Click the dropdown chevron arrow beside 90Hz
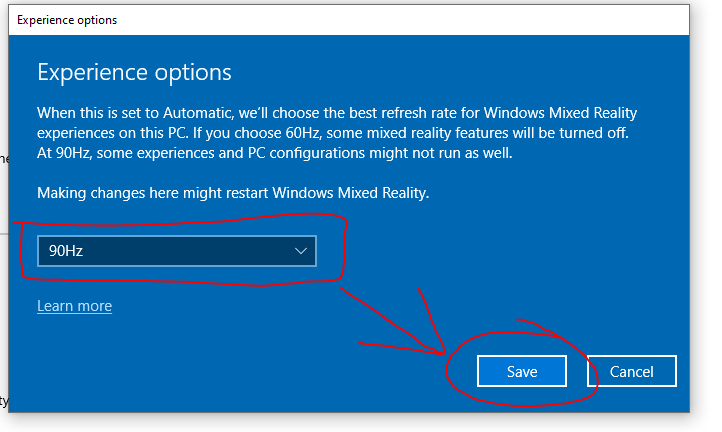Viewport: 722px width, 432px height. (301, 251)
